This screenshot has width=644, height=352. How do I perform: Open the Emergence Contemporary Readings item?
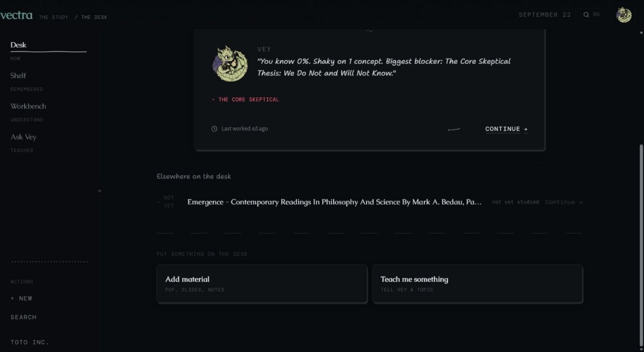pos(335,202)
